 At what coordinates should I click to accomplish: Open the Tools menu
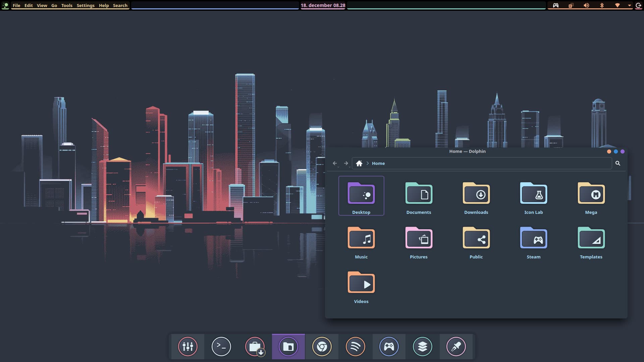67,5
